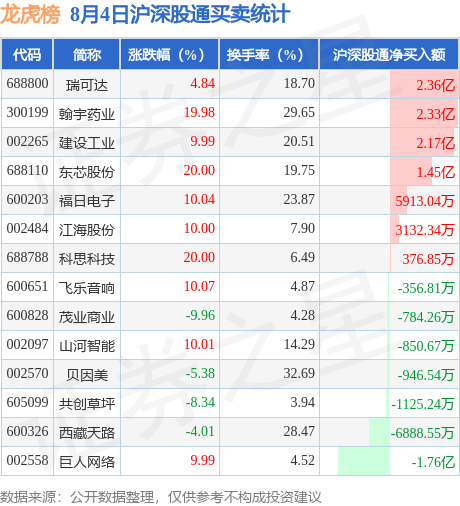The height and width of the screenshot is (506, 460).
Task: Open the 飞乐音响 stock entry
Action: click(x=87, y=288)
